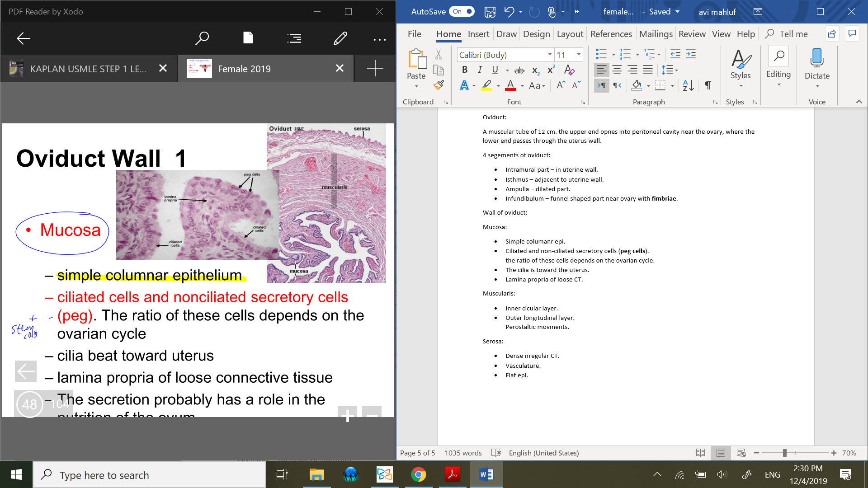Screen dimensions: 868x488
Task: Toggle the AutoSave switch
Action: pos(462,12)
